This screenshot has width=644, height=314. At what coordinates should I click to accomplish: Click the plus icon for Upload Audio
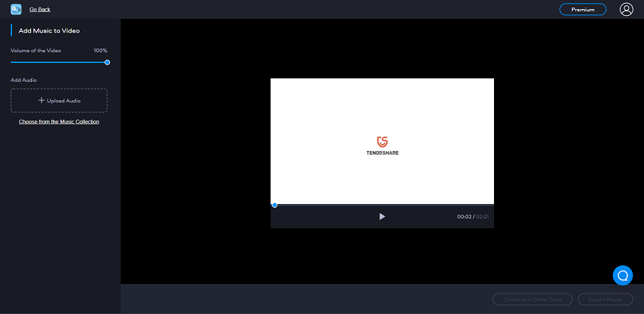42,100
